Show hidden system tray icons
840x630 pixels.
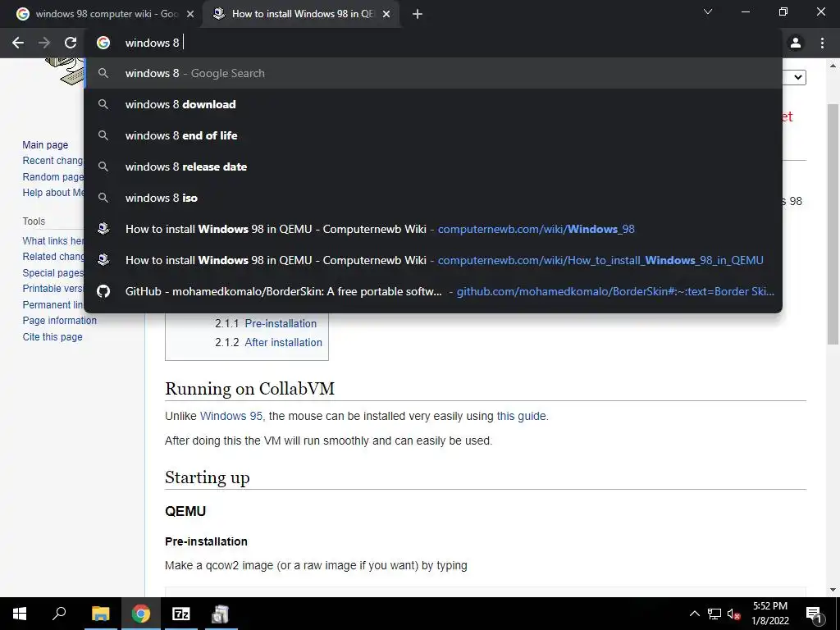coord(694,614)
